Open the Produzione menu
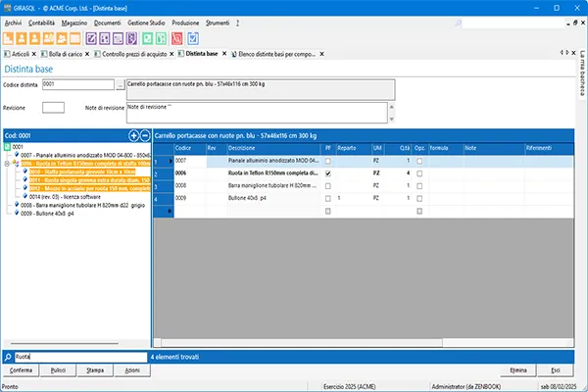The image size is (588, 392). (x=185, y=23)
